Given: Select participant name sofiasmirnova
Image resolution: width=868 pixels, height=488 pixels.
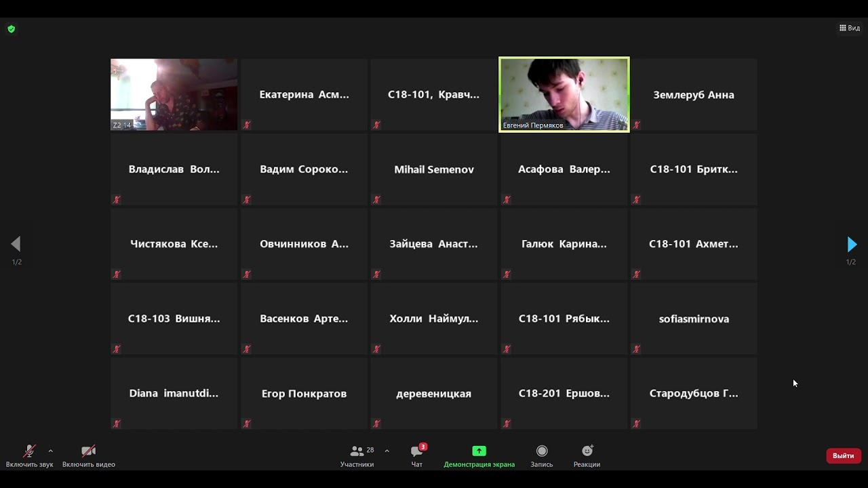Looking at the screenshot, I should [x=694, y=319].
